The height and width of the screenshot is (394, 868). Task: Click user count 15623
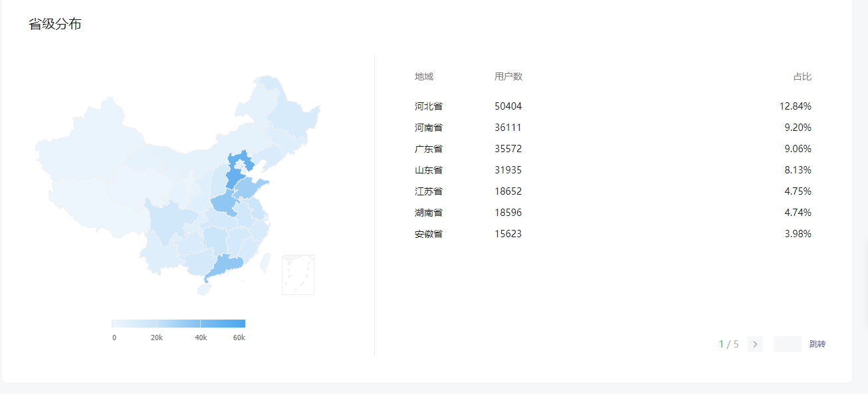tap(508, 234)
